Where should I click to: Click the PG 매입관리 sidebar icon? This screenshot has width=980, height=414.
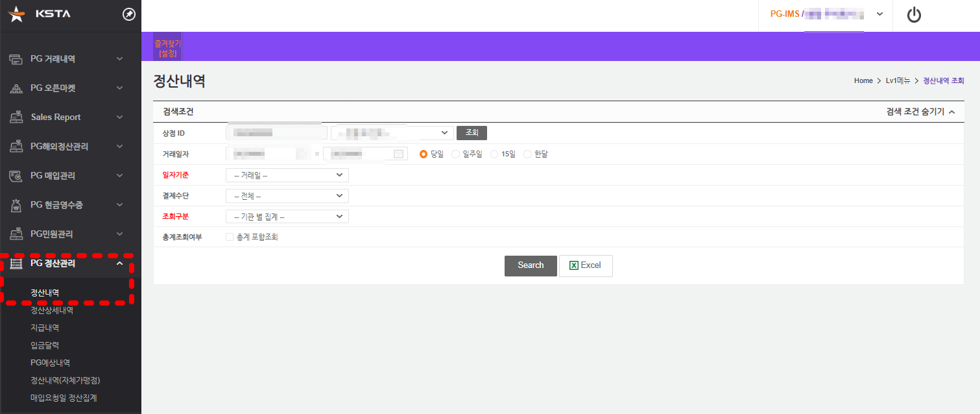pos(16,176)
